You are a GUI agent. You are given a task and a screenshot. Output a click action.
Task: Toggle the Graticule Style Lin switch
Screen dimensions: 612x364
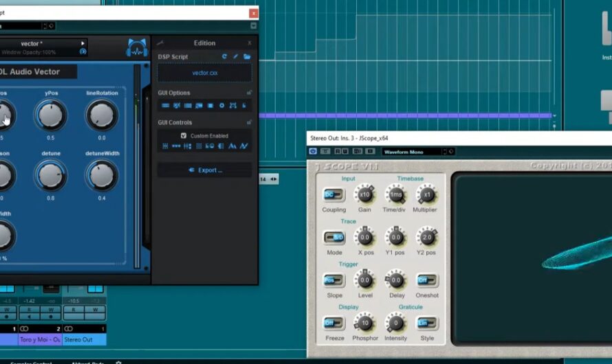tap(427, 323)
